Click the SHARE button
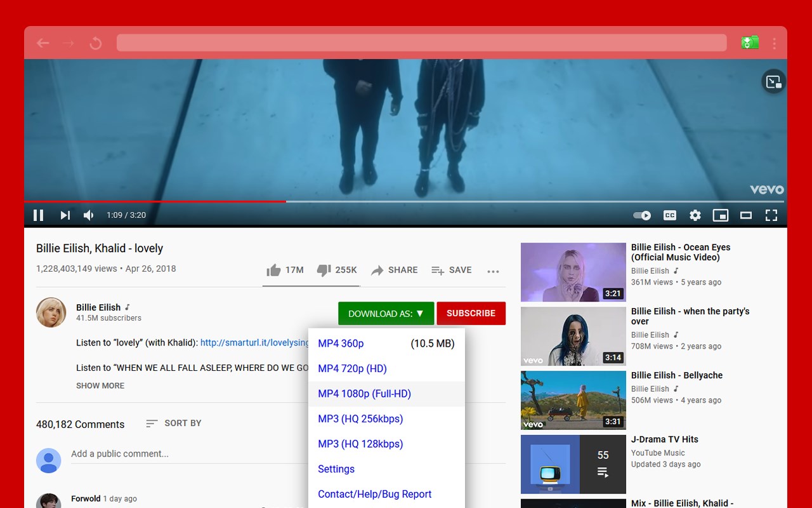 coord(394,270)
